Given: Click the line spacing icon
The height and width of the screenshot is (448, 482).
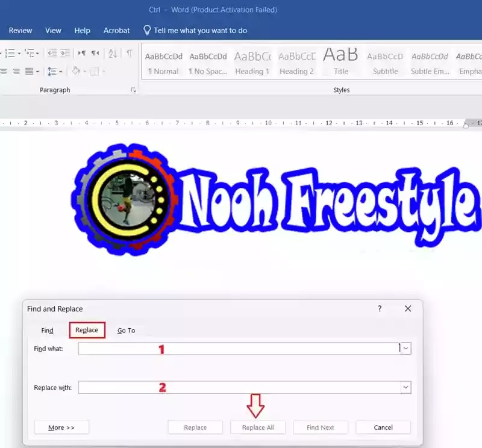Looking at the screenshot, I should click(52, 72).
